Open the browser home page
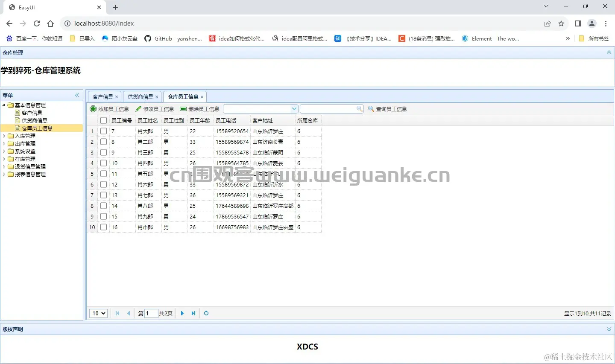The width and height of the screenshot is (615, 364). point(50,23)
